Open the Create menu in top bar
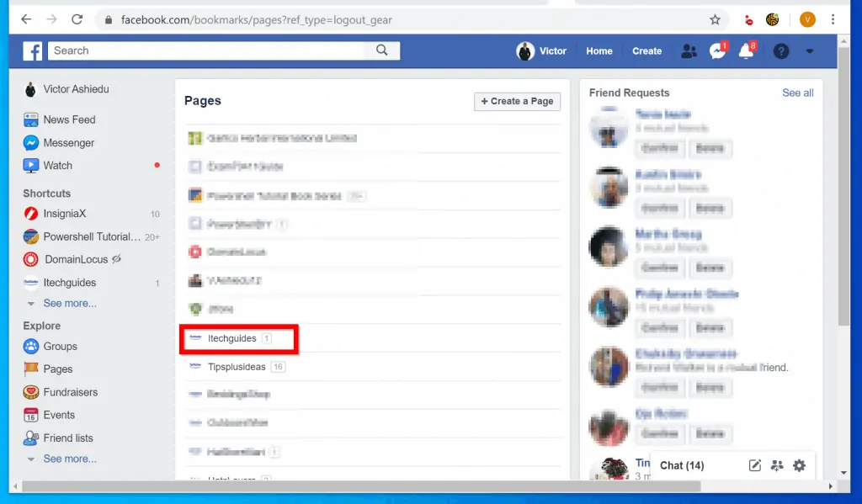The height and width of the screenshot is (504, 862). click(x=646, y=50)
